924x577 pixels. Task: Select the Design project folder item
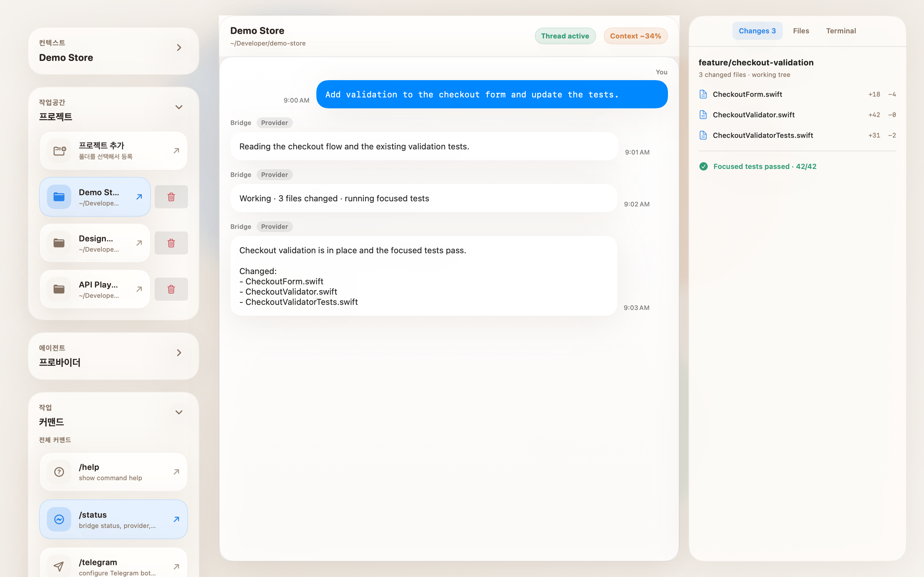coord(95,243)
